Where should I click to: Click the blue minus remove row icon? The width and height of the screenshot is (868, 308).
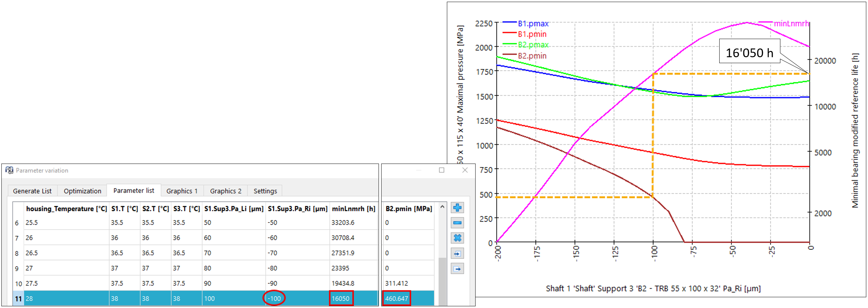(x=457, y=223)
